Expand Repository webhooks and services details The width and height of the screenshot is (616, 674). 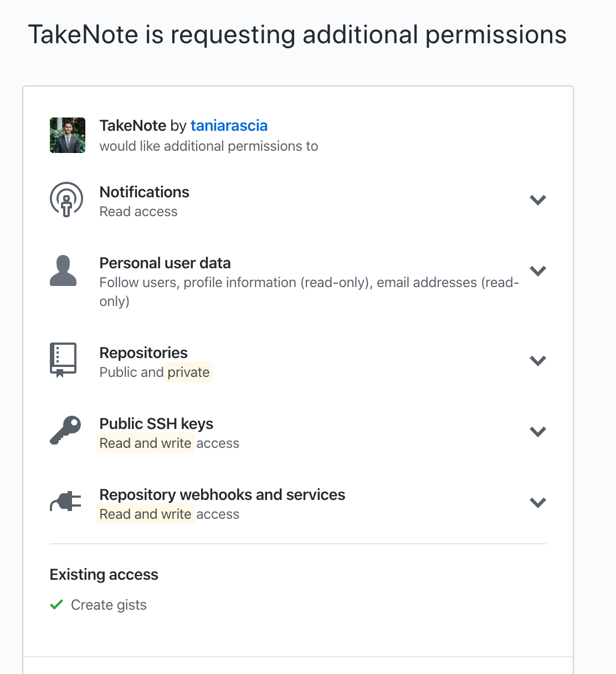pos(538,503)
